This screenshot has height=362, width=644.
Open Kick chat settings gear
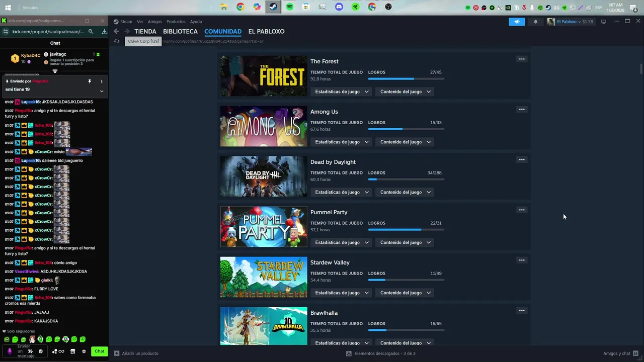coord(84,351)
